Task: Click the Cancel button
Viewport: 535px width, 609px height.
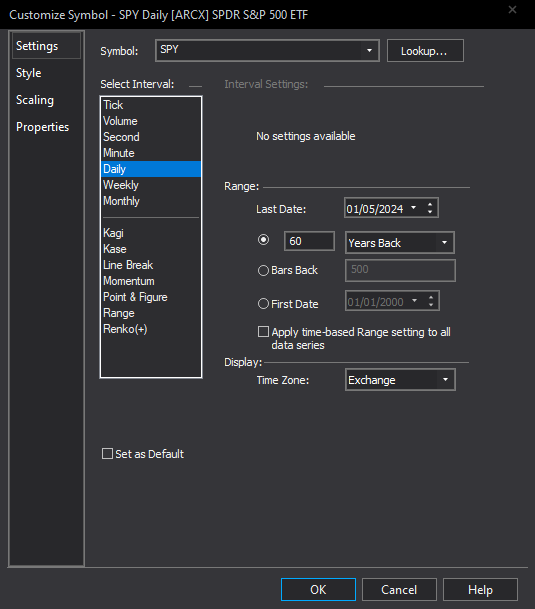Action: (x=399, y=590)
